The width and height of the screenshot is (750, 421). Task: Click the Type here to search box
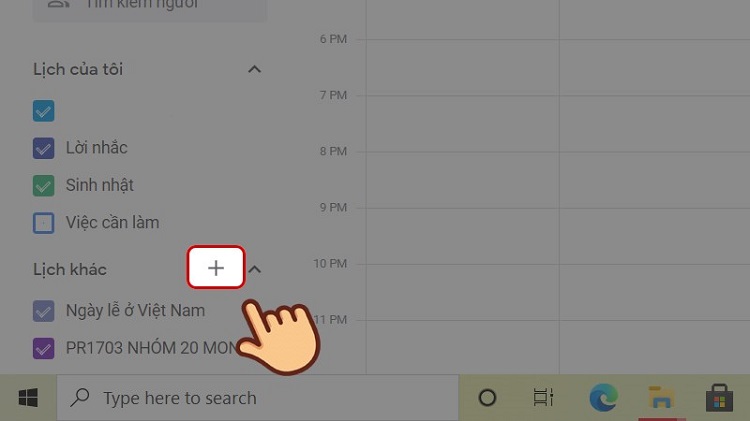[258, 398]
